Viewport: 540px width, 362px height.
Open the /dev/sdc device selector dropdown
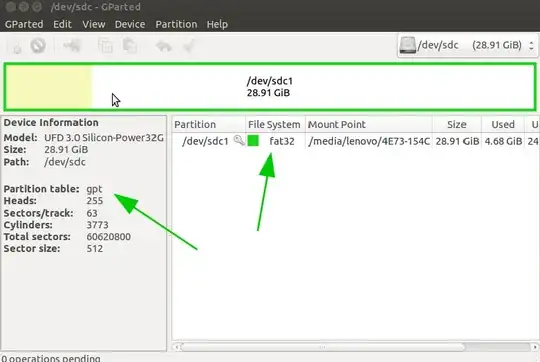point(467,45)
